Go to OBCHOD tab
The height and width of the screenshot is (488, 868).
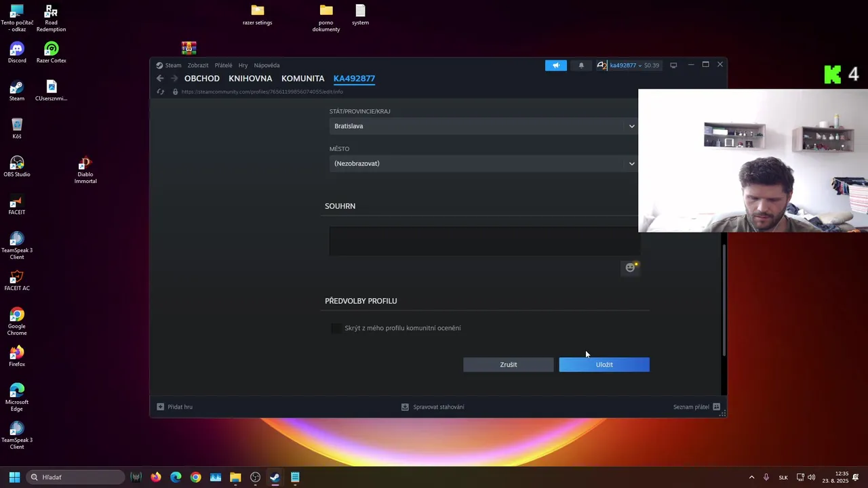click(202, 79)
